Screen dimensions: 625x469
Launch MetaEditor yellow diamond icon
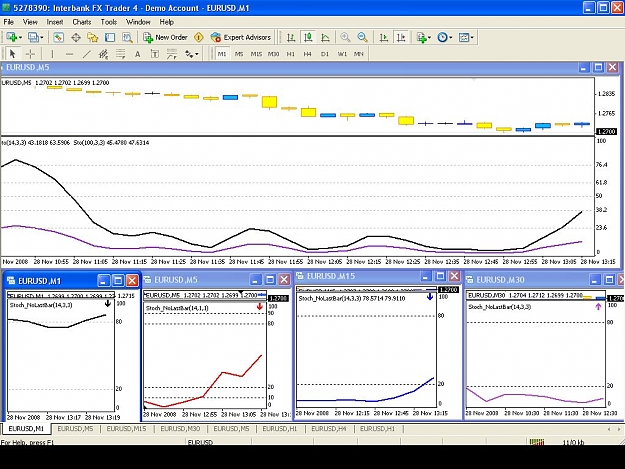tap(199, 37)
